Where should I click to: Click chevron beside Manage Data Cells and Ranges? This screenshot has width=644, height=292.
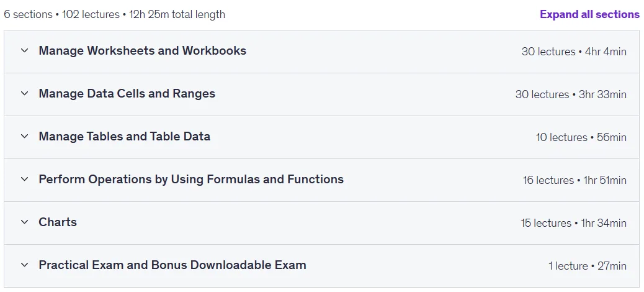point(25,93)
